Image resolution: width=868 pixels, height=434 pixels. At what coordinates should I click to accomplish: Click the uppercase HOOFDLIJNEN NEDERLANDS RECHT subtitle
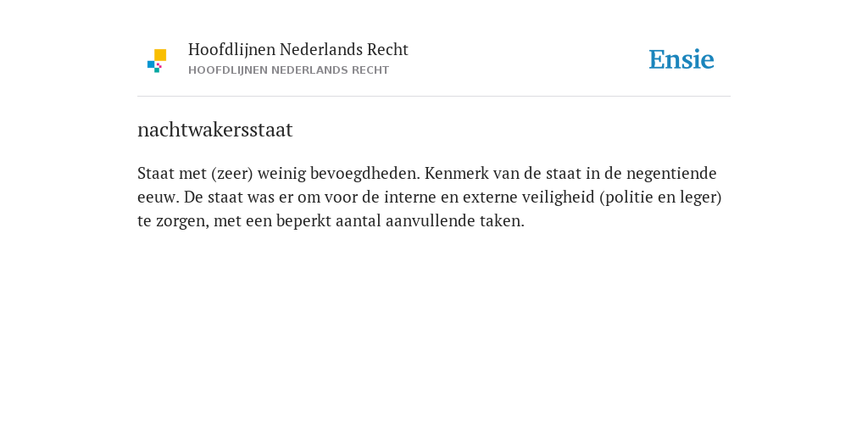point(288,70)
